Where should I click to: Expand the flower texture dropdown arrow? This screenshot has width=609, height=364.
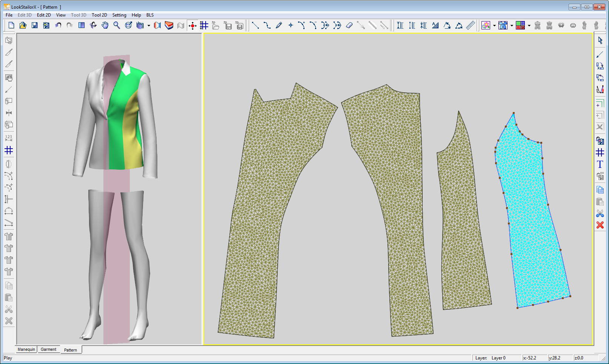[494, 26]
